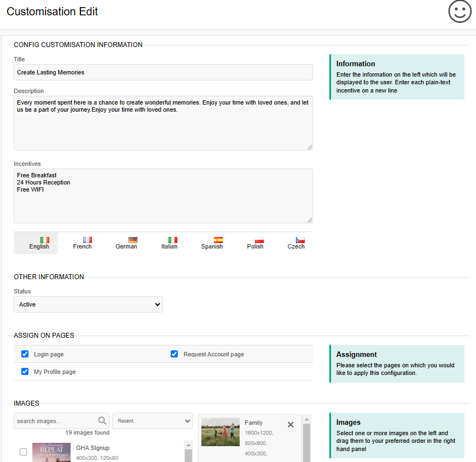Toggle the Request Account page checkbox

174,354
